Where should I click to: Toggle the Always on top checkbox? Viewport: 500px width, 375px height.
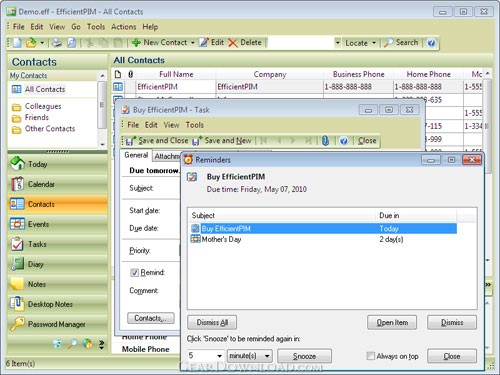(x=370, y=356)
